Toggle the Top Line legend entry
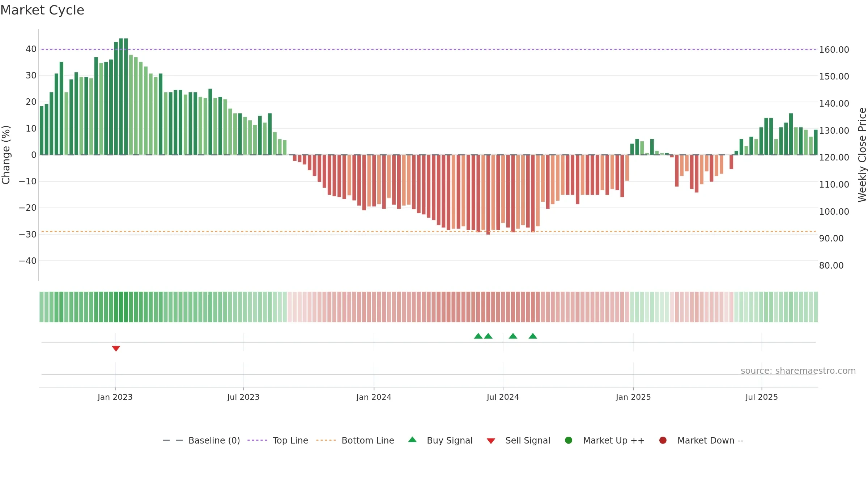This screenshot has width=868, height=488. (278, 440)
